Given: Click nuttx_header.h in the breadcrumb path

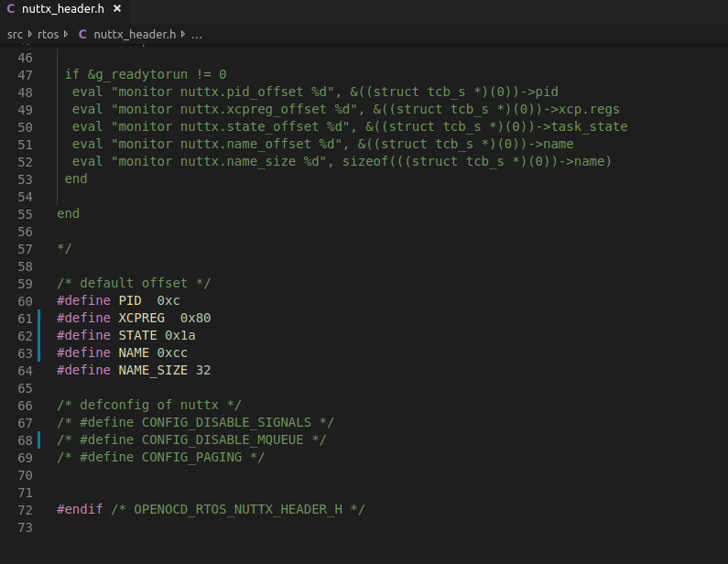Looking at the screenshot, I should [x=136, y=34].
